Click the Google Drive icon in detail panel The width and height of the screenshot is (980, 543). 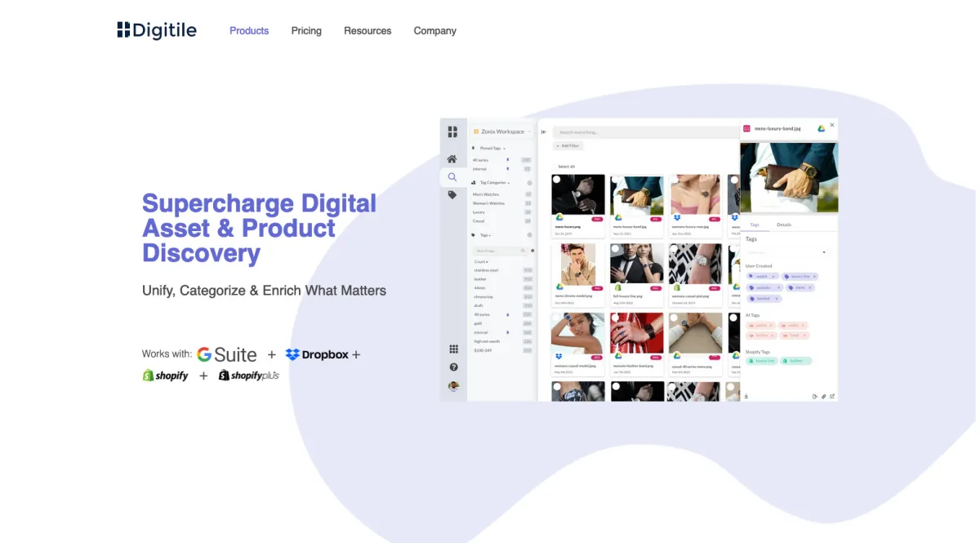click(821, 128)
